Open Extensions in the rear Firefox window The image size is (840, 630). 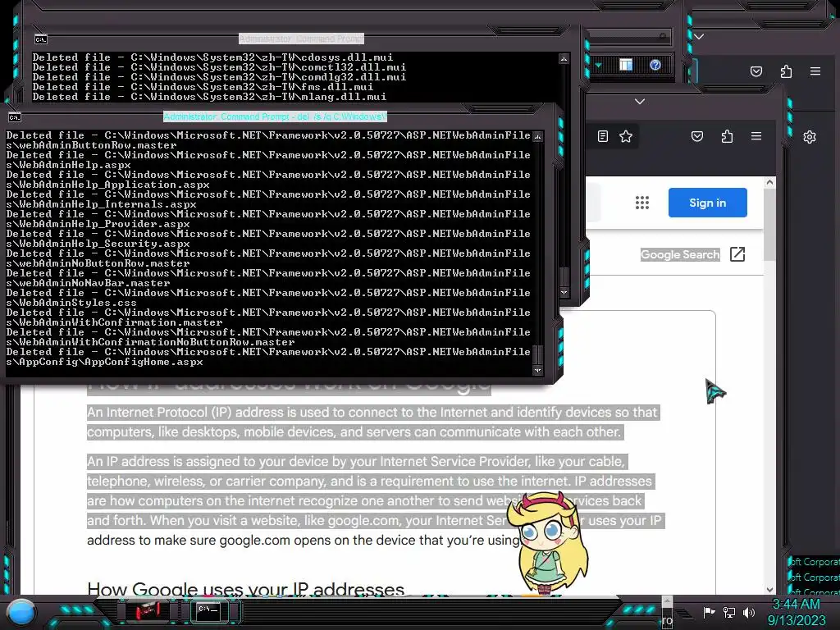coord(786,71)
